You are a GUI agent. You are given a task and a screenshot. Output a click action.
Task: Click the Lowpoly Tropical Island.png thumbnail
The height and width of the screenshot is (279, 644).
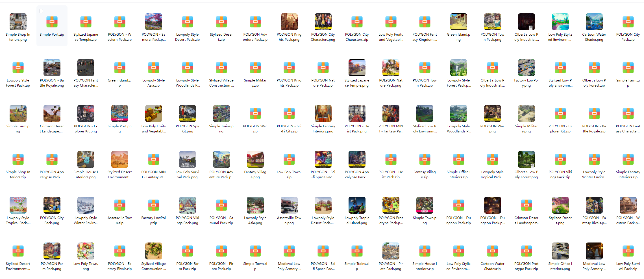(357, 205)
